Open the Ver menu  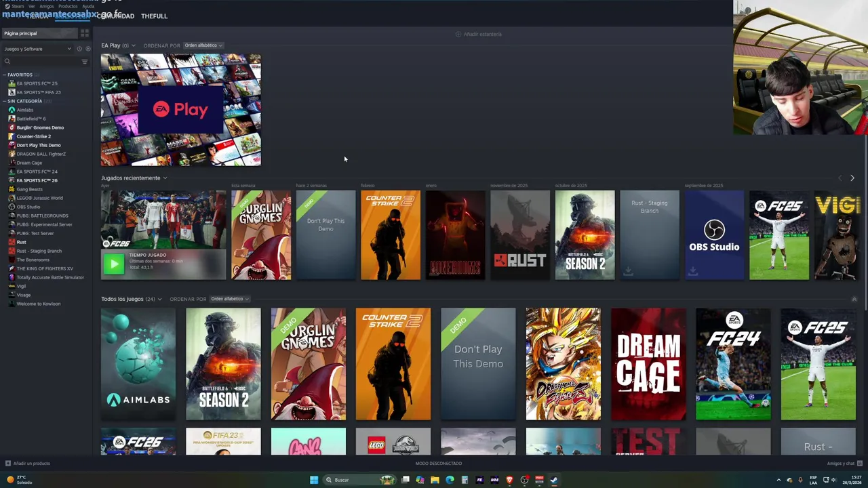point(32,6)
